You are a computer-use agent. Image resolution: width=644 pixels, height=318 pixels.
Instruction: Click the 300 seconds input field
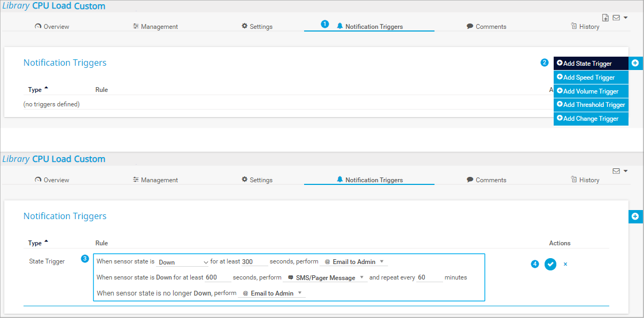point(254,261)
